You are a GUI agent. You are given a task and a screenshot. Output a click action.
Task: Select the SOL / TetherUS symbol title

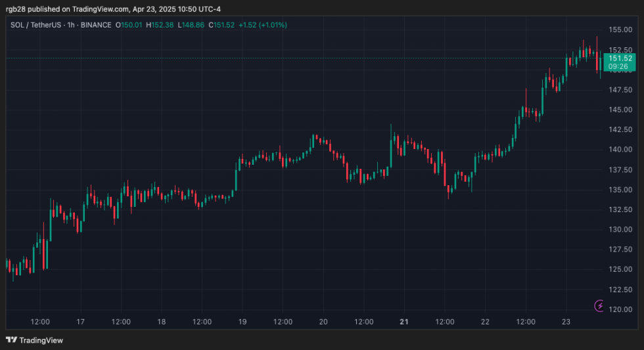(36, 25)
